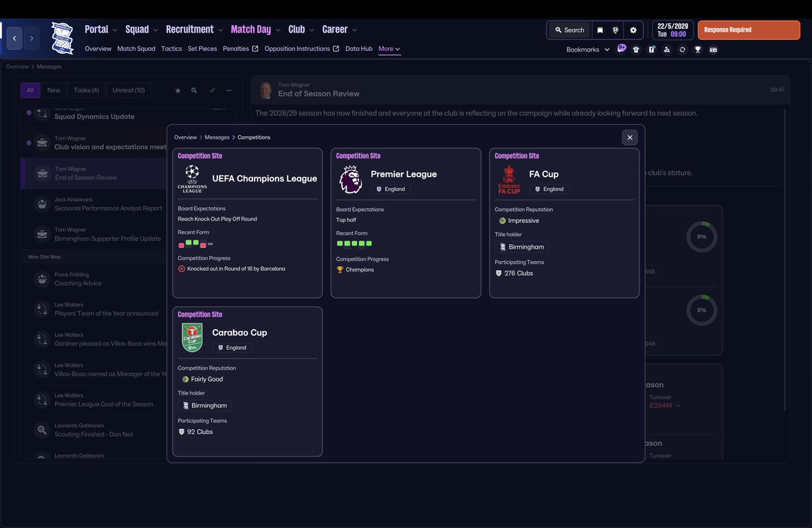Select the Data Hub submenu item
The image size is (812, 528).
coord(359,49)
